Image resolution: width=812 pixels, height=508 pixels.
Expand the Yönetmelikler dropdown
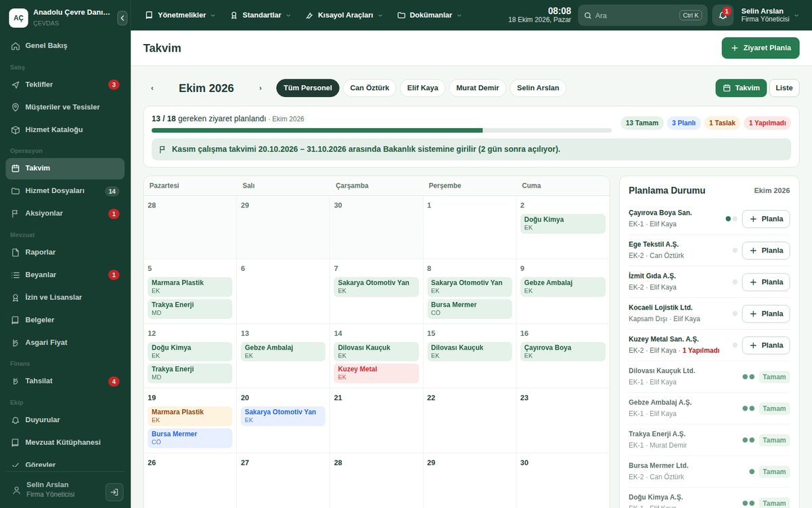[x=180, y=15]
